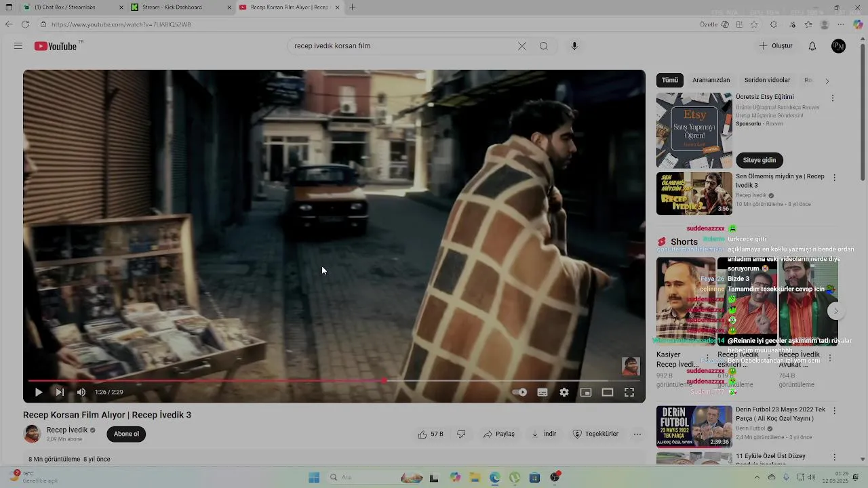Click the magnifier search button
The height and width of the screenshot is (488, 868).
pyautogui.click(x=544, y=46)
